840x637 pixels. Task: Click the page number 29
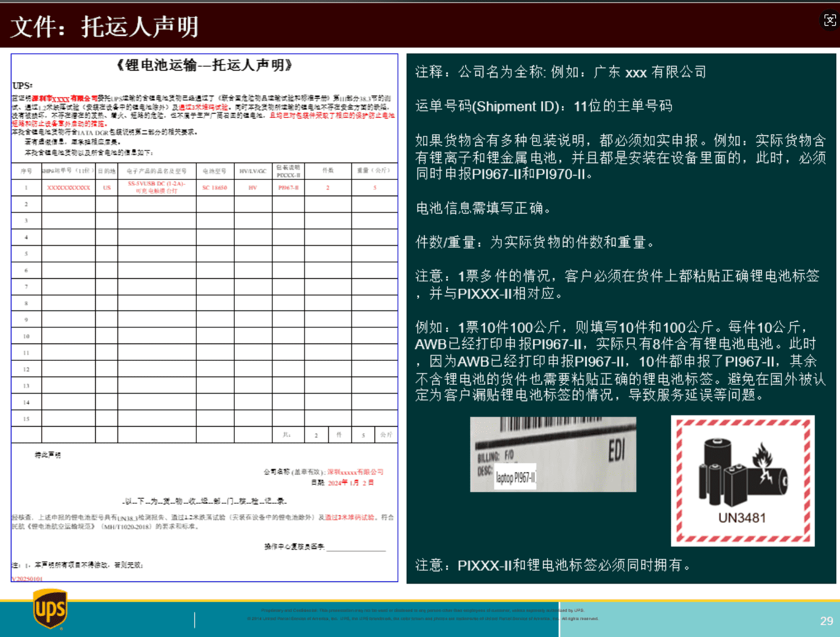coord(826,621)
